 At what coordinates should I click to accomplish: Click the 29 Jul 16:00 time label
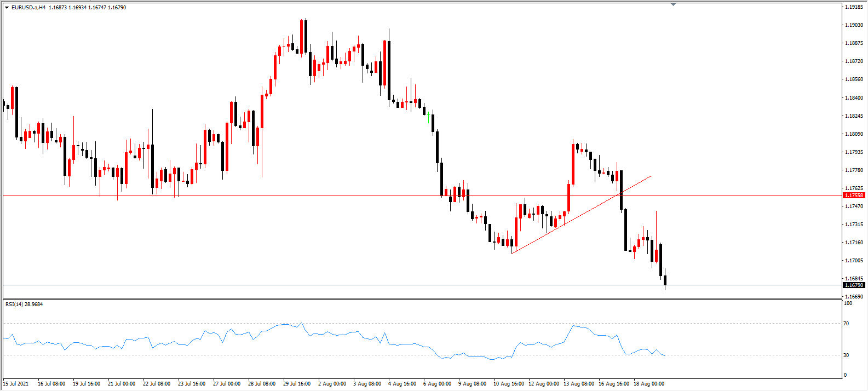[x=297, y=384]
